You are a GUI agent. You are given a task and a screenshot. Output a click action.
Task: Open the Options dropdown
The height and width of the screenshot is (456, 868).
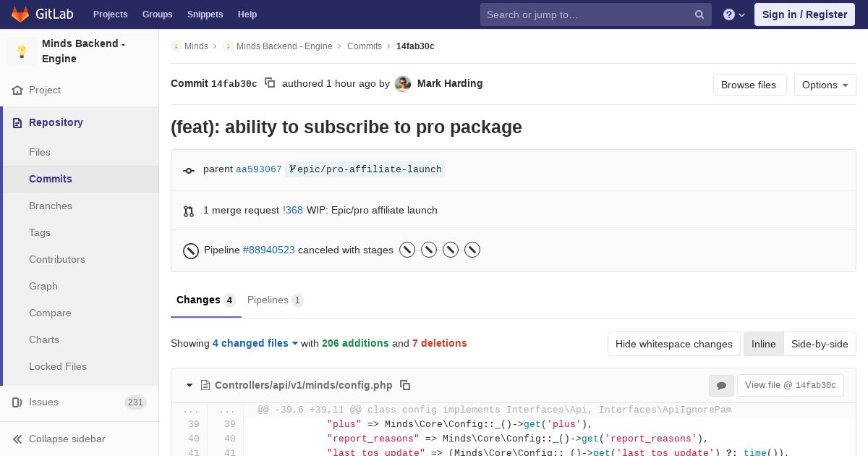click(x=825, y=85)
